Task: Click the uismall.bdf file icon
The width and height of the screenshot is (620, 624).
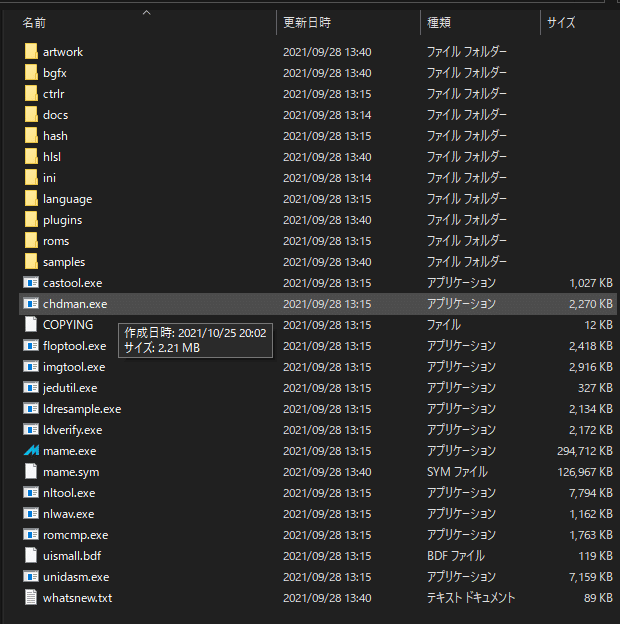Action: click(31, 556)
